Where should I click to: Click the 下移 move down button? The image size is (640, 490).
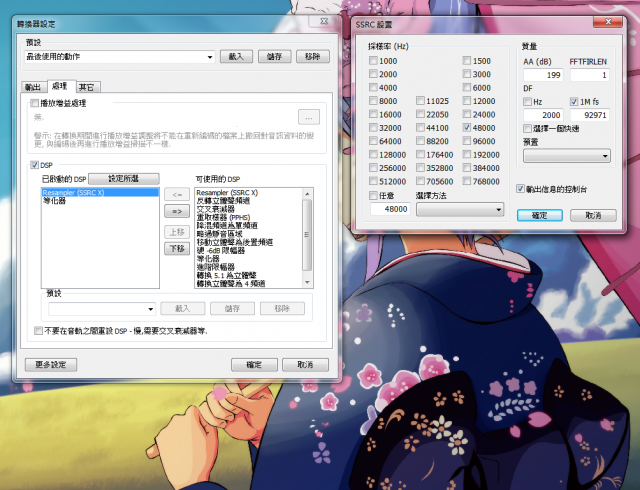[177, 248]
